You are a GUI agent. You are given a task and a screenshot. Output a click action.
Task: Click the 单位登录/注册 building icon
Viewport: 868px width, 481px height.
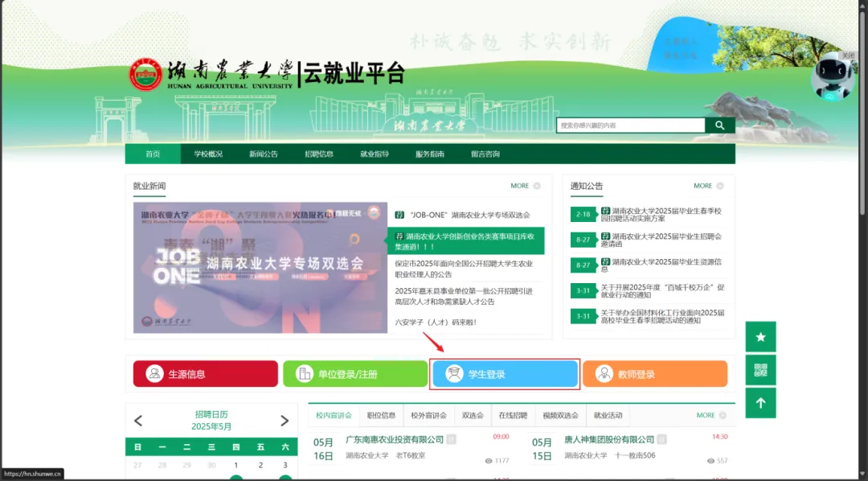coord(304,373)
